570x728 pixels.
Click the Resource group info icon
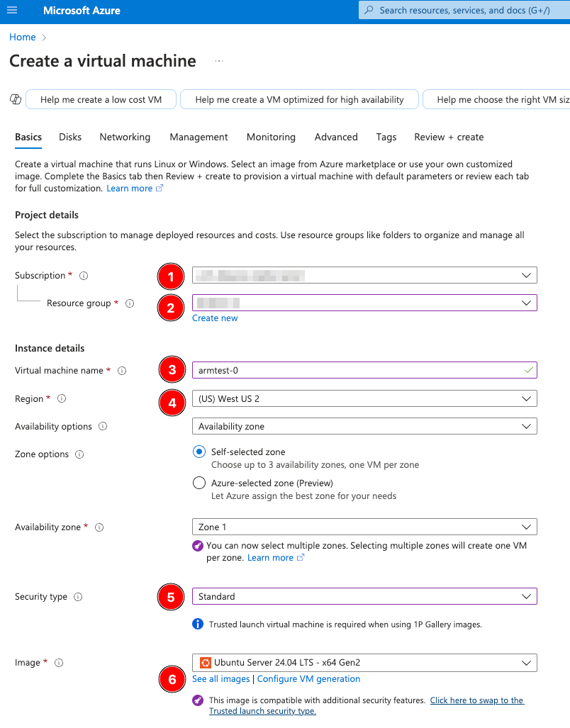(x=130, y=303)
